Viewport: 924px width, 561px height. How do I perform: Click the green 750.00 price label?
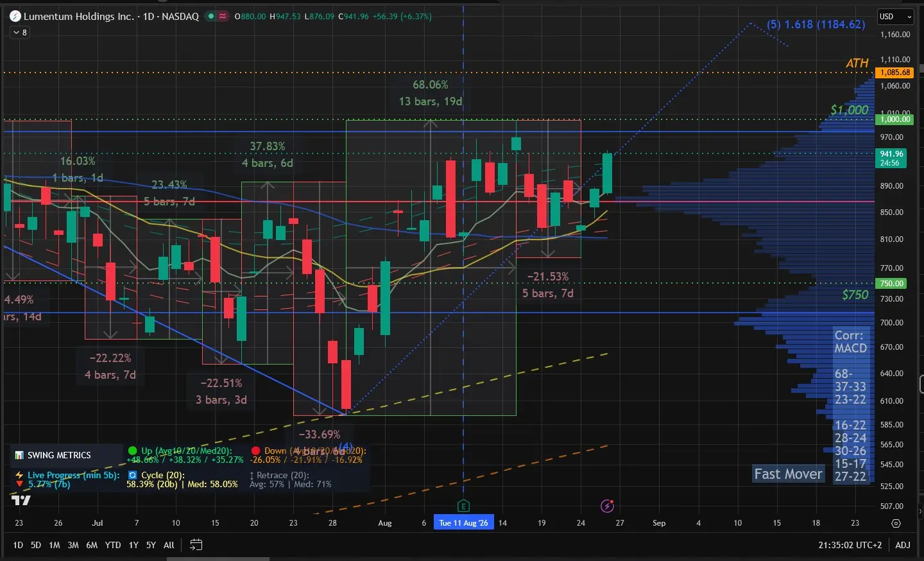pyautogui.click(x=892, y=283)
